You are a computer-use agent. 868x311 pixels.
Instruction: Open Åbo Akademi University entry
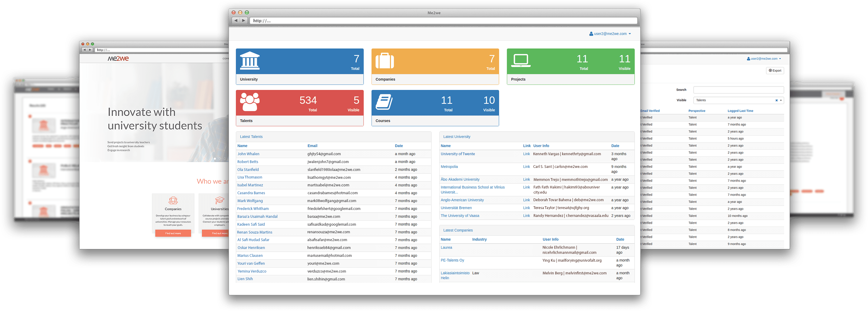click(x=460, y=179)
